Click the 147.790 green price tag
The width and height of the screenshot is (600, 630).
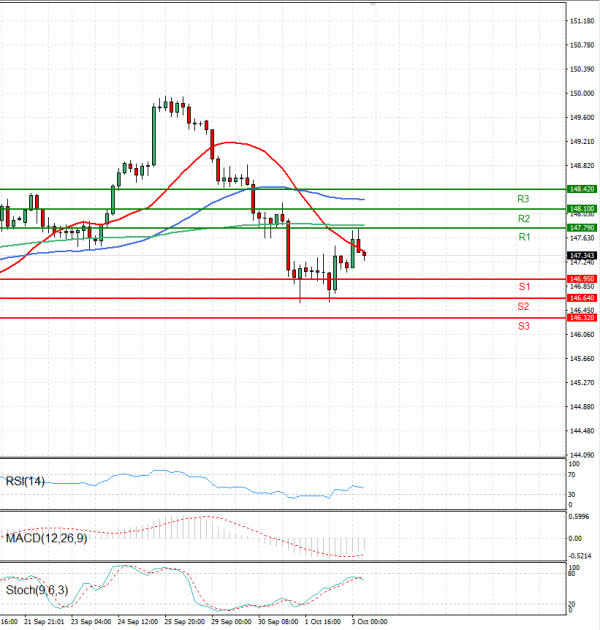coord(581,227)
